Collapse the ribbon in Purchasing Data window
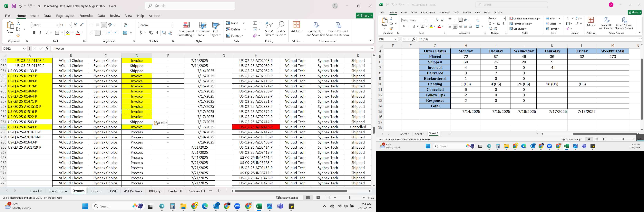Image resolution: width=644 pixels, height=212 pixels. [370, 40]
